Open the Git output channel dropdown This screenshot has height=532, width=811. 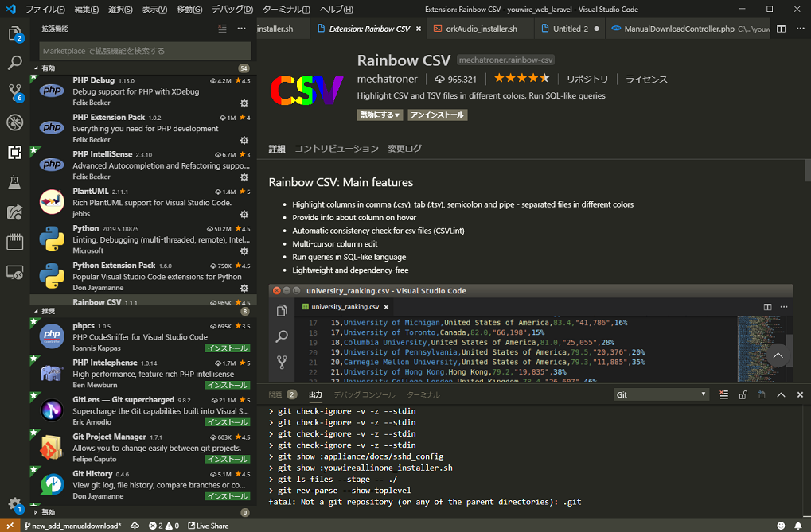[661, 395]
